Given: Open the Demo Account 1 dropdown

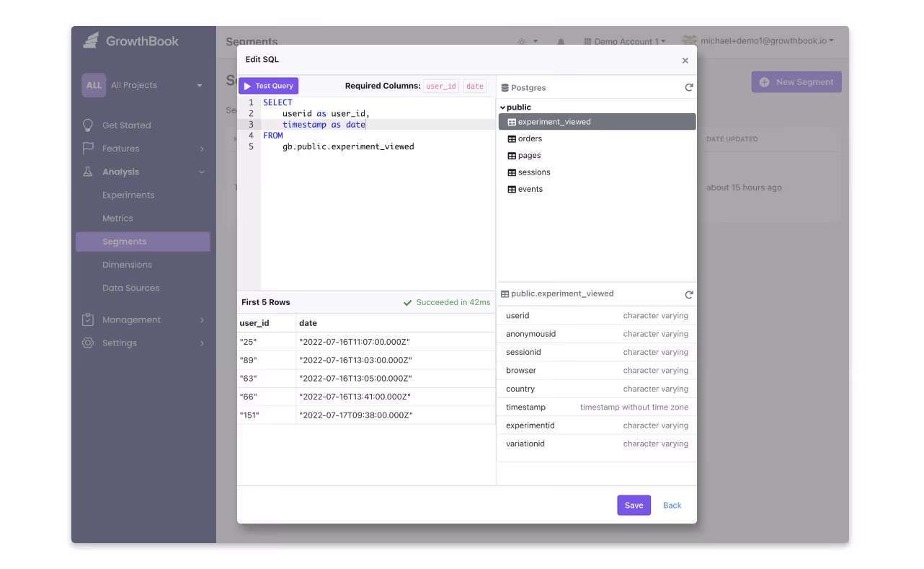Looking at the screenshot, I should [x=624, y=41].
